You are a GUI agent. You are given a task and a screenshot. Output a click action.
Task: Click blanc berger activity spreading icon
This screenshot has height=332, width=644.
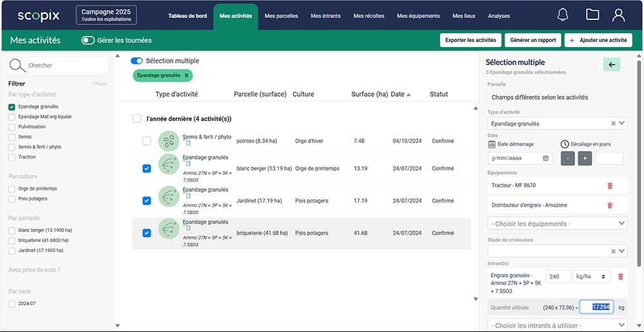(x=169, y=164)
